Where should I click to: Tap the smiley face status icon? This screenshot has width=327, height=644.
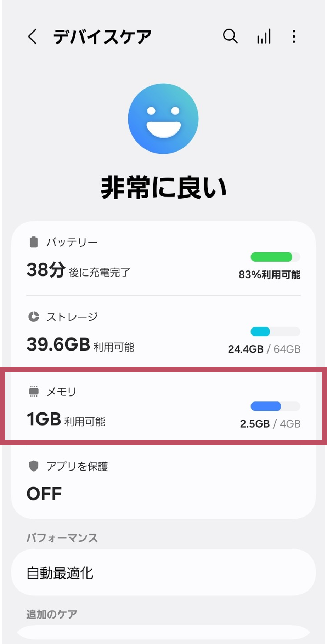(x=163, y=119)
